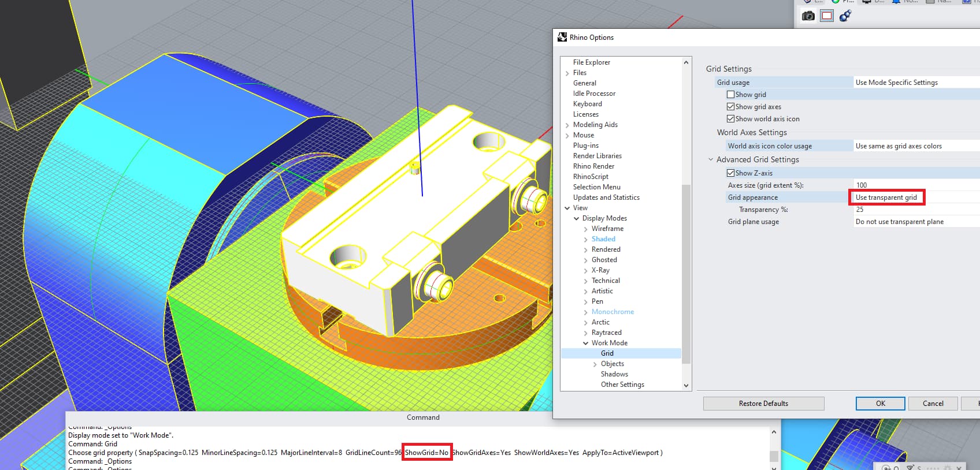The image size is (980, 470).
Task: Select the Rendered display mode
Action: pos(606,249)
